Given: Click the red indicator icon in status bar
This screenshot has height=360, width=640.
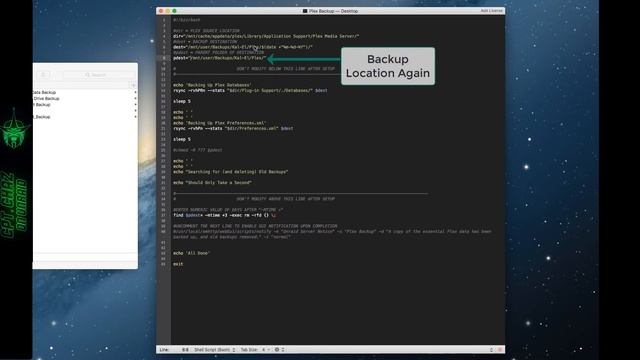Looking at the screenshot, I should pyautogui.click(x=500, y=350).
